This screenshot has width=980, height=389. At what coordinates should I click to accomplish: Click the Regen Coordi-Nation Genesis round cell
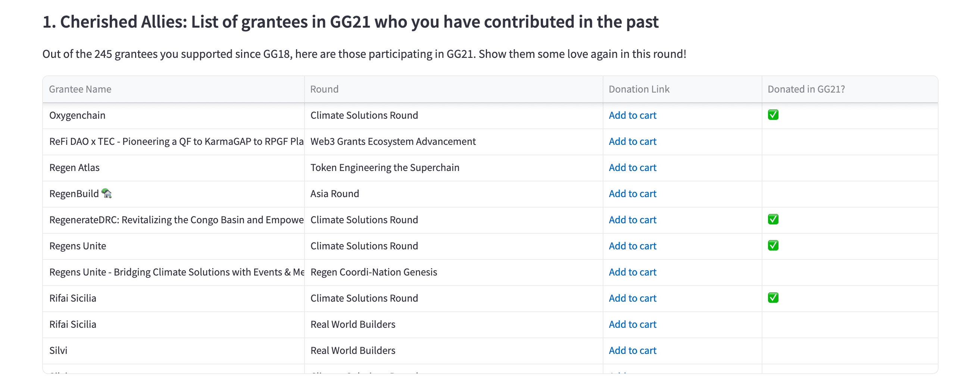click(x=374, y=272)
